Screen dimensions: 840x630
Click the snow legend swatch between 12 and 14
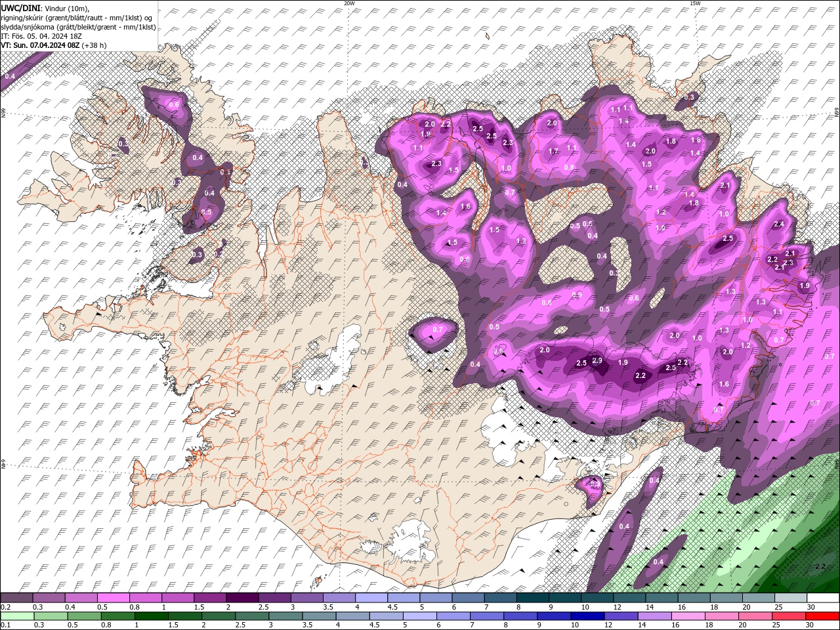coord(629,598)
